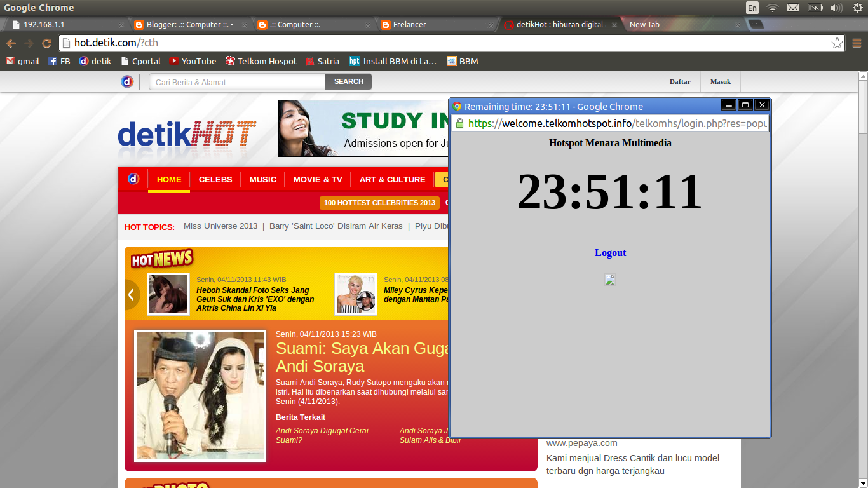Click the Jang Geun Suk news thumbnail
868x488 pixels.
168,294
